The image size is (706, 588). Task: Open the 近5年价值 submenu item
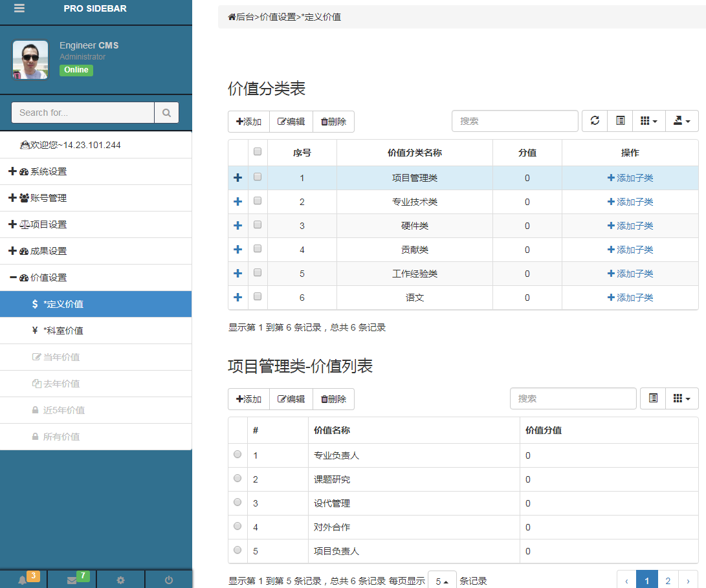[x=96, y=410]
